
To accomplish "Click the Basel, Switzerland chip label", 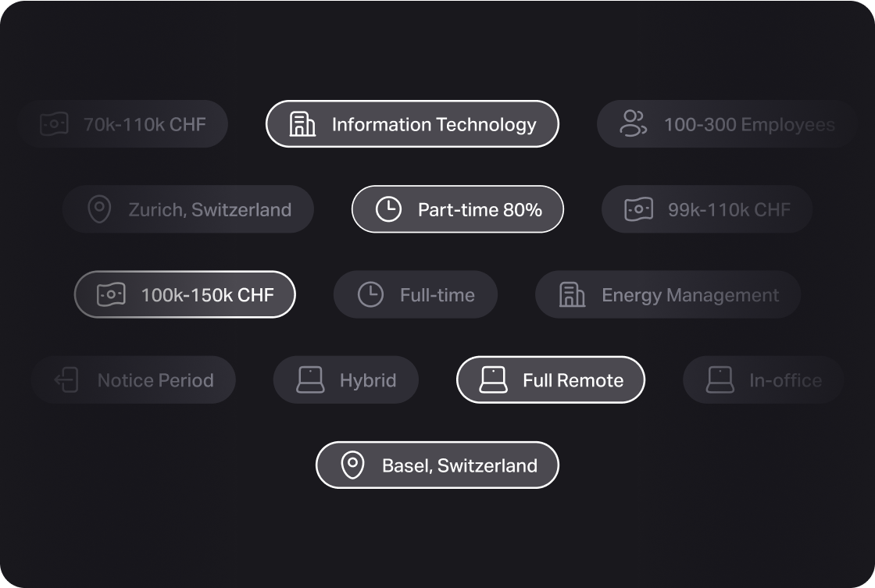I will pyautogui.click(x=459, y=465).
